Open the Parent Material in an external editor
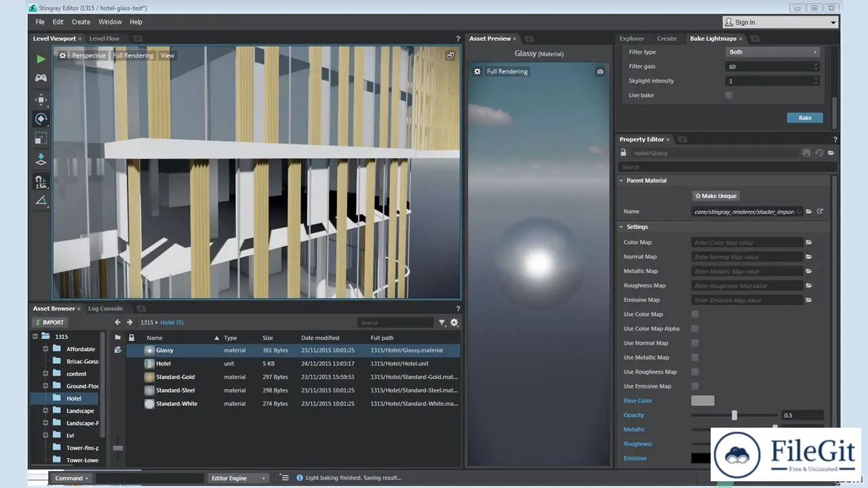Viewport: 868px width, 488px height. click(820, 211)
